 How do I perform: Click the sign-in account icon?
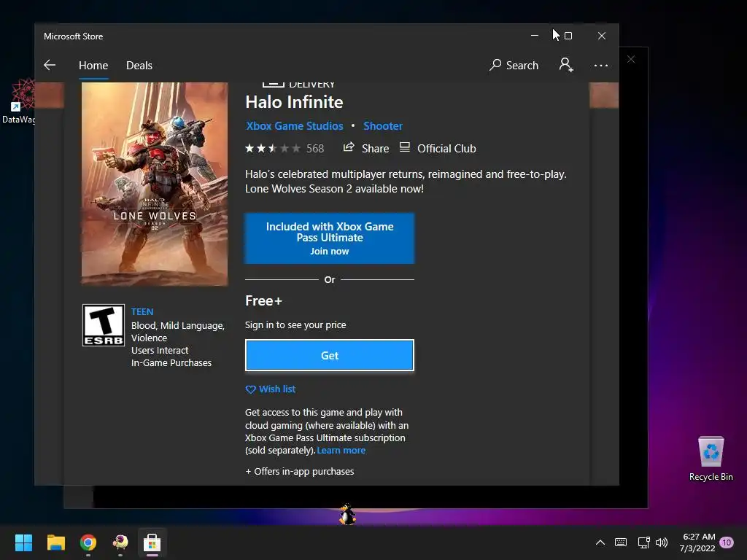[566, 65]
